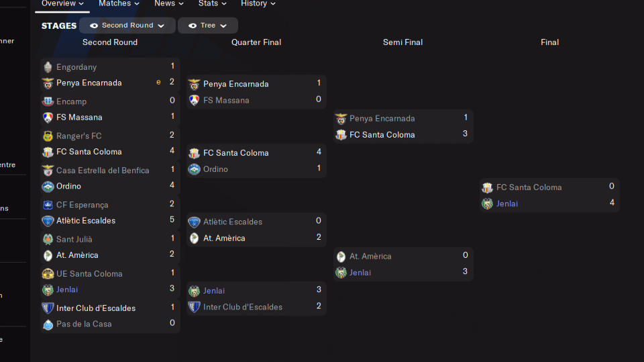Switch to the Matches tab
Screen dimensions: 644x362
pos(119,4)
